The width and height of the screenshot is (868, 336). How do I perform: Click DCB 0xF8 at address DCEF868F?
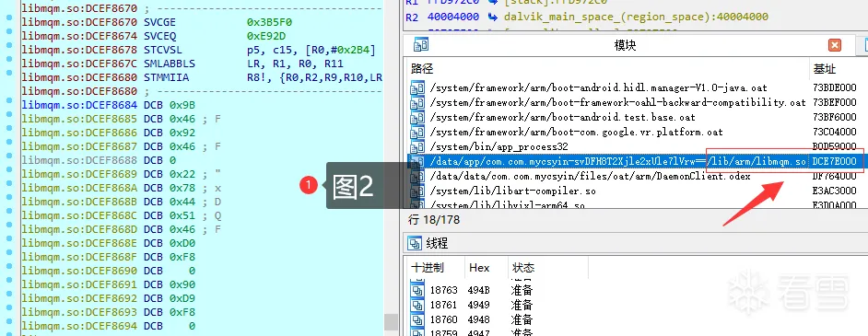[x=169, y=257]
